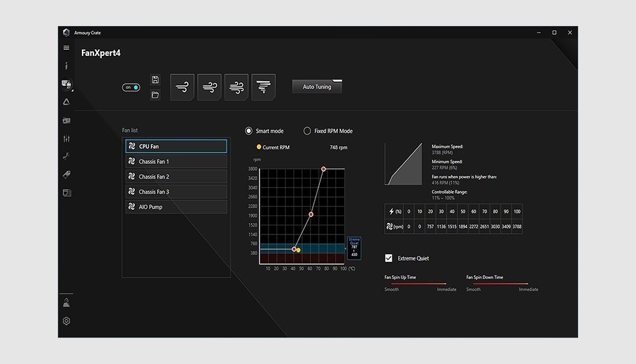This screenshot has height=364, width=636.
Task: Choose Chassis Fan 2 in fan list
Action: (x=176, y=177)
